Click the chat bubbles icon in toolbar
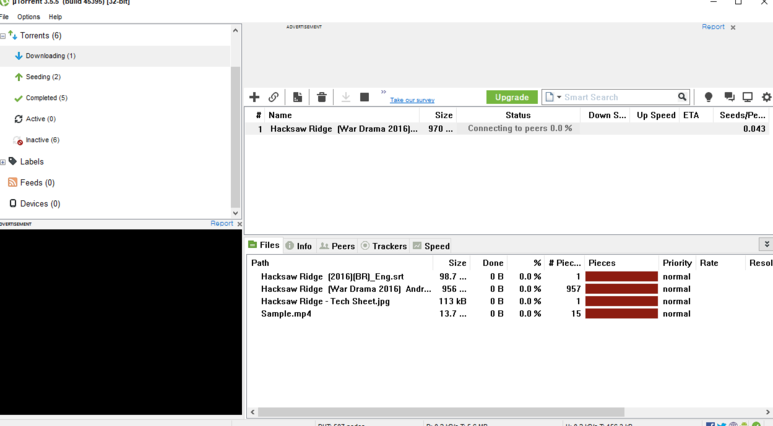This screenshot has height=426, width=773. point(729,97)
